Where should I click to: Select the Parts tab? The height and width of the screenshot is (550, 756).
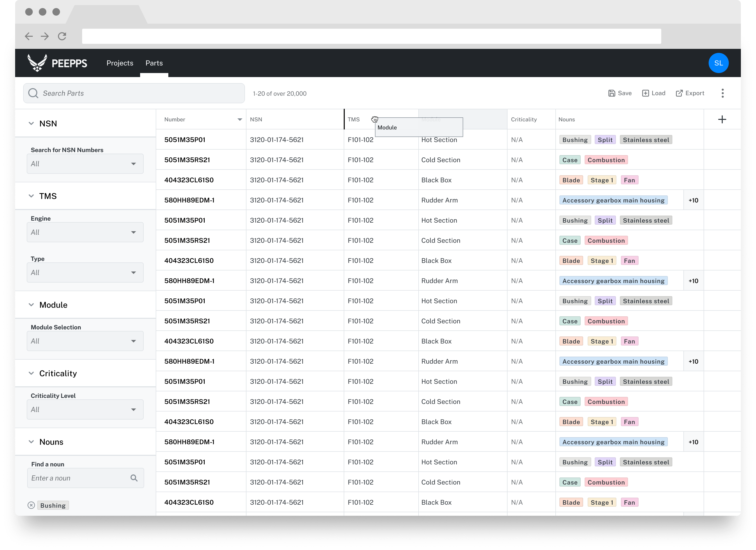tap(154, 63)
